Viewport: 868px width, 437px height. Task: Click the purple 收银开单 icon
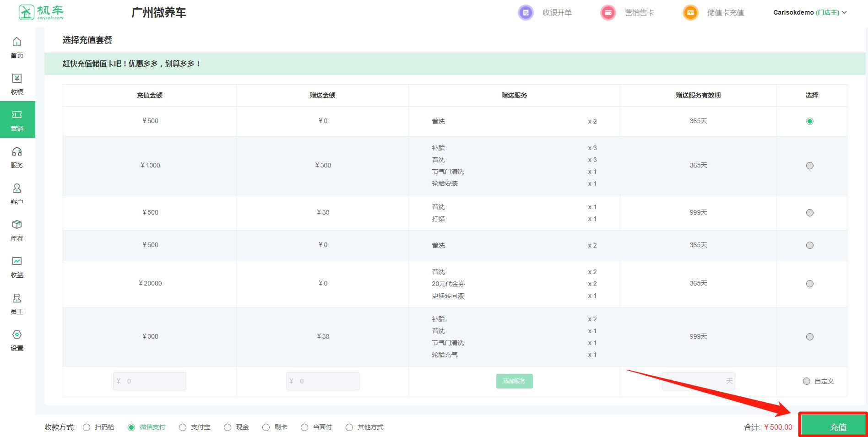pos(526,12)
